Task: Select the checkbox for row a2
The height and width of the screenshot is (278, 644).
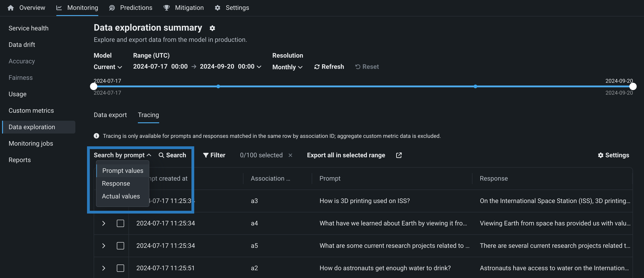Action: pos(120,268)
